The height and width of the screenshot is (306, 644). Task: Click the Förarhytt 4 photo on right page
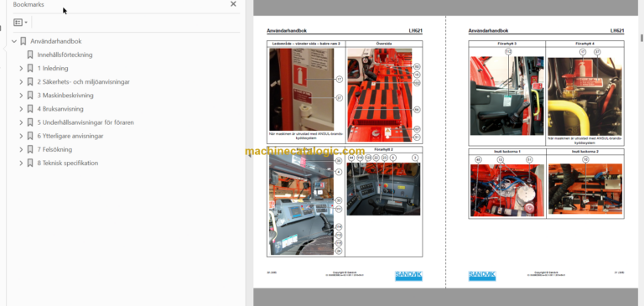click(x=584, y=96)
